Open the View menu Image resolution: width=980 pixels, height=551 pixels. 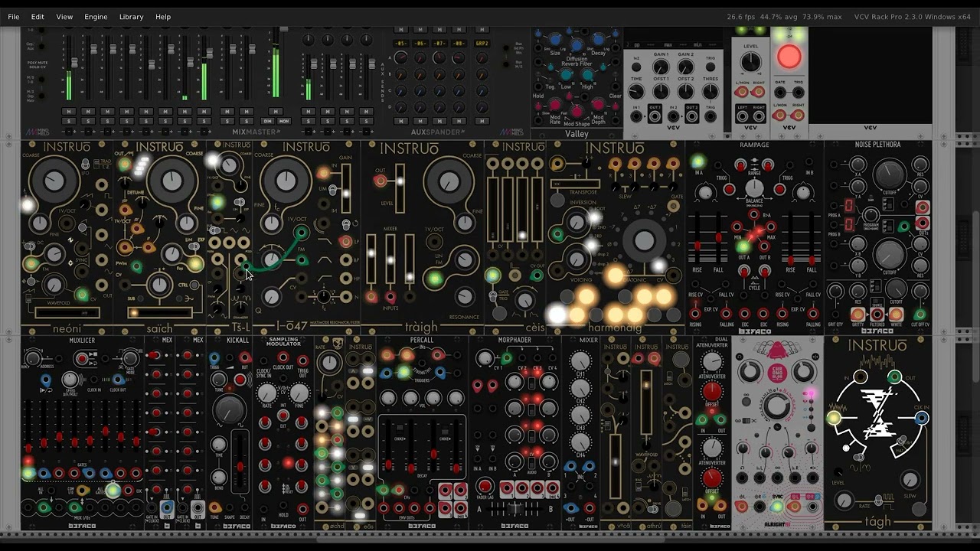pyautogui.click(x=64, y=16)
